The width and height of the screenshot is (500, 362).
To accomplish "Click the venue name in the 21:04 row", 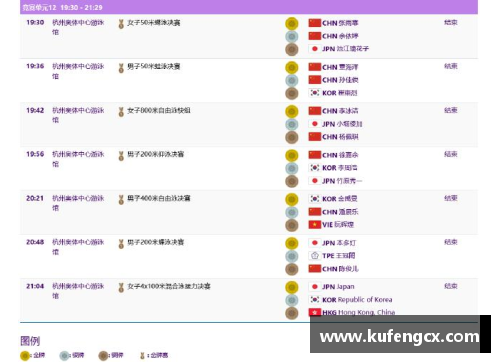I will pos(78,291).
